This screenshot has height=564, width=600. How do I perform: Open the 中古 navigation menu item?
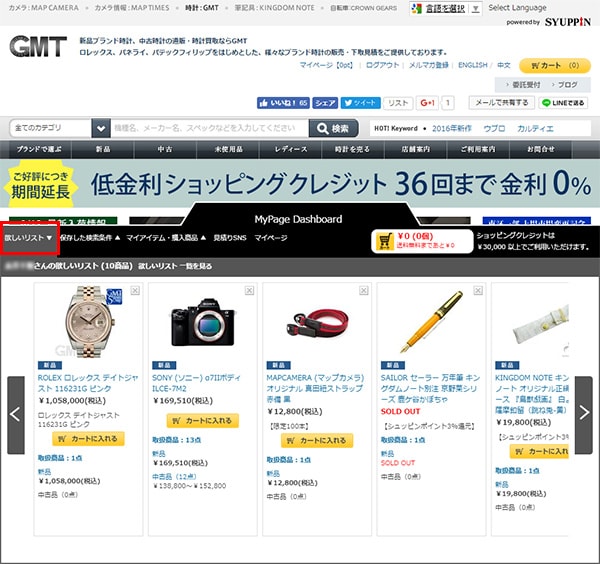click(165, 150)
